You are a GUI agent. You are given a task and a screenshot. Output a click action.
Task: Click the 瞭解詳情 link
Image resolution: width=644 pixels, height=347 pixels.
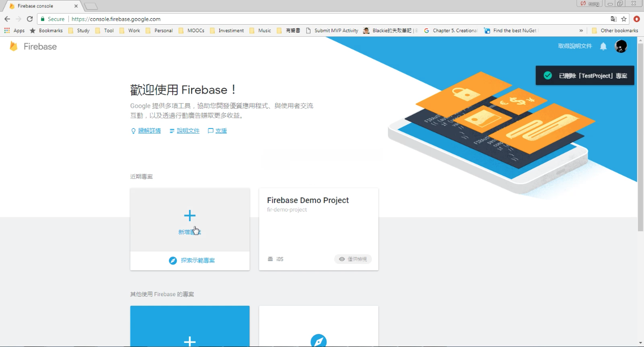pos(149,131)
